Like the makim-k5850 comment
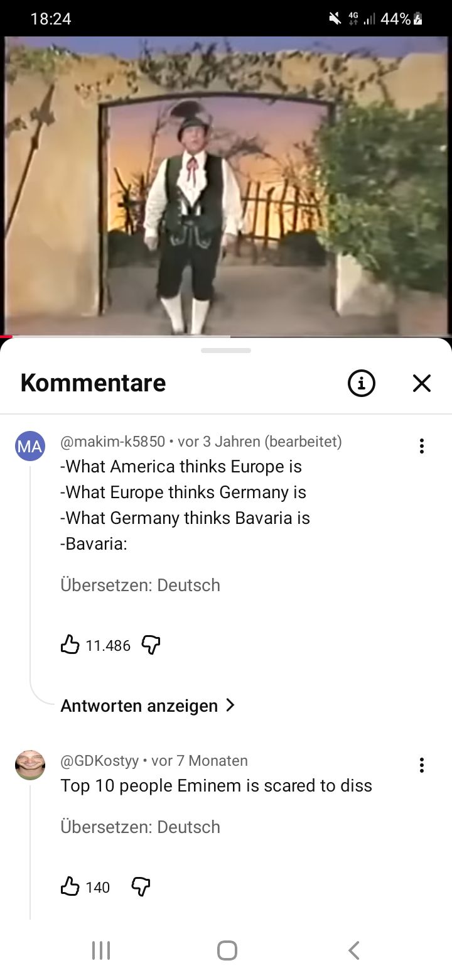 (70, 645)
